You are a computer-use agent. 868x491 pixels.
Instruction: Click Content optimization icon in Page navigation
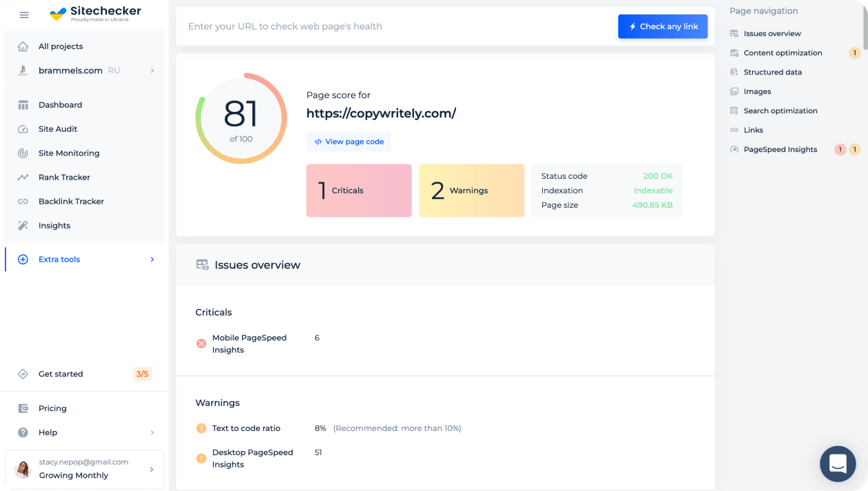pyautogui.click(x=734, y=53)
